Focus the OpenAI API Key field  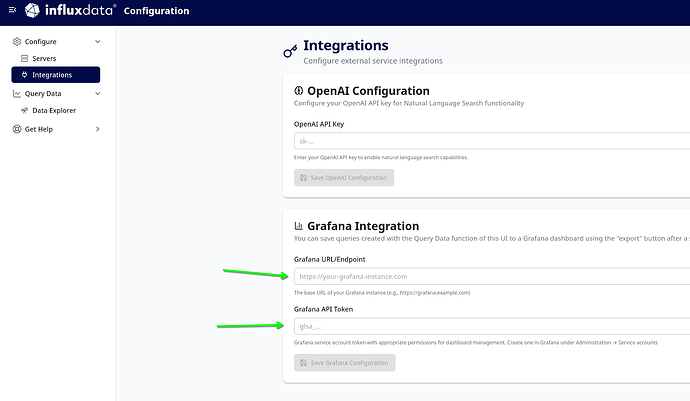[x=490, y=141]
